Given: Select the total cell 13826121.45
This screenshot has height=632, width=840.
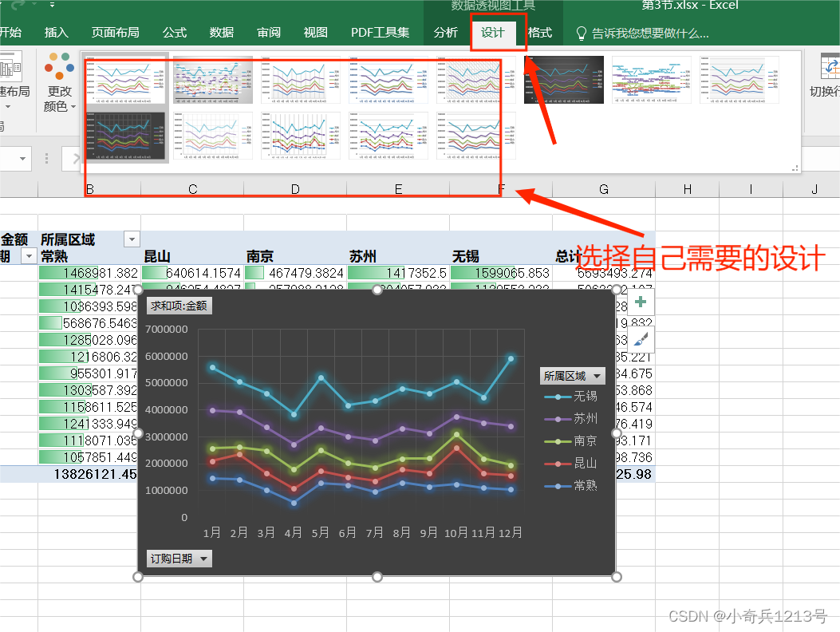Looking at the screenshot, I should click(89, 475).
